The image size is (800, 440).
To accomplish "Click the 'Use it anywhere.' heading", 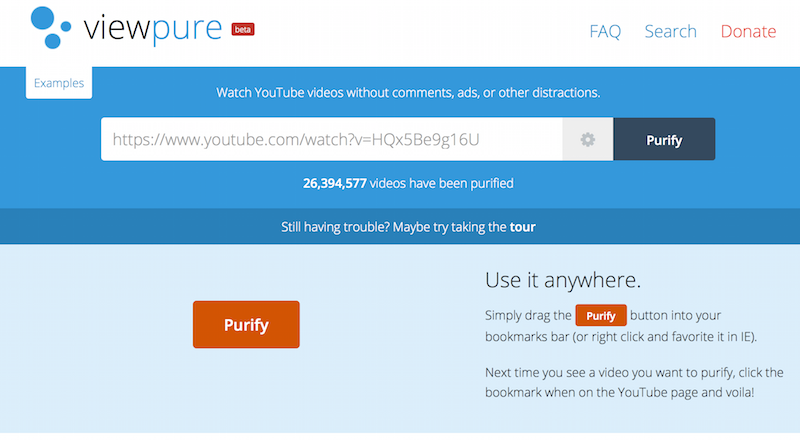I will [563, 280].
